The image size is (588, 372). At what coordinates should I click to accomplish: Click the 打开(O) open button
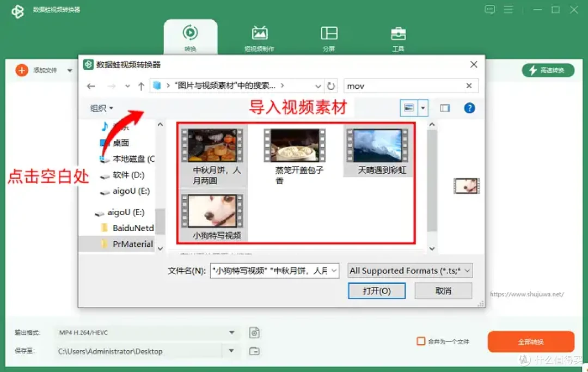click(x=377, y=291)
